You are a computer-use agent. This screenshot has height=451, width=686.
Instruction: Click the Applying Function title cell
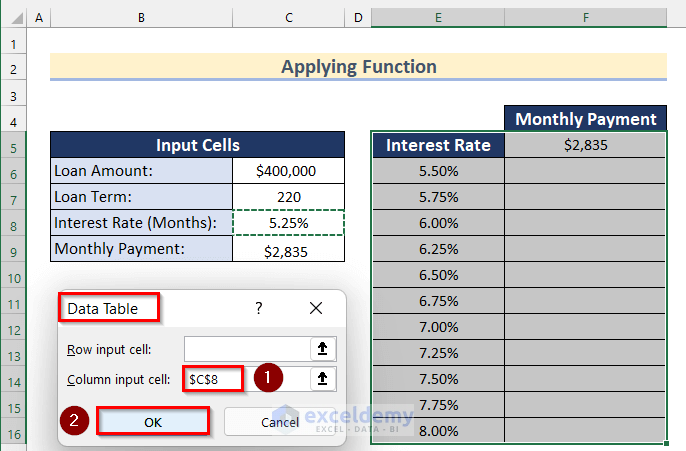tap(358, 67)
